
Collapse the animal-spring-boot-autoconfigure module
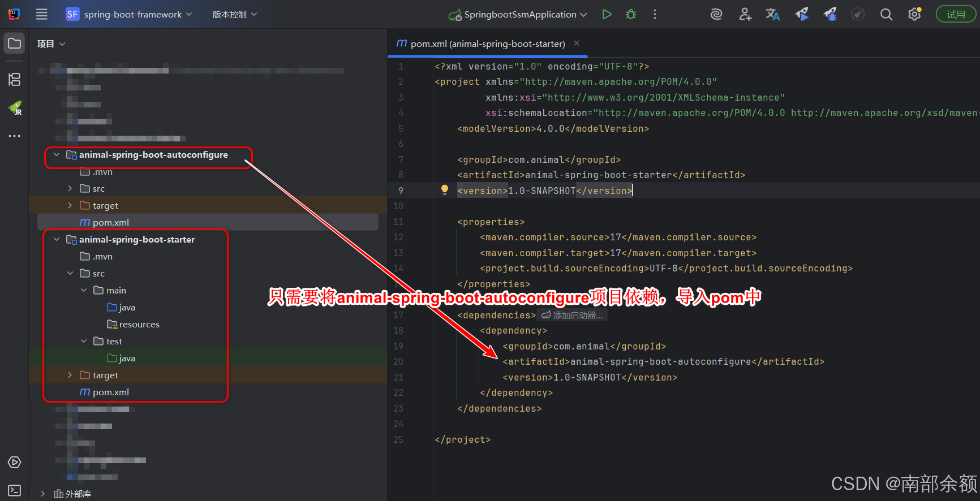click(57, 154)
